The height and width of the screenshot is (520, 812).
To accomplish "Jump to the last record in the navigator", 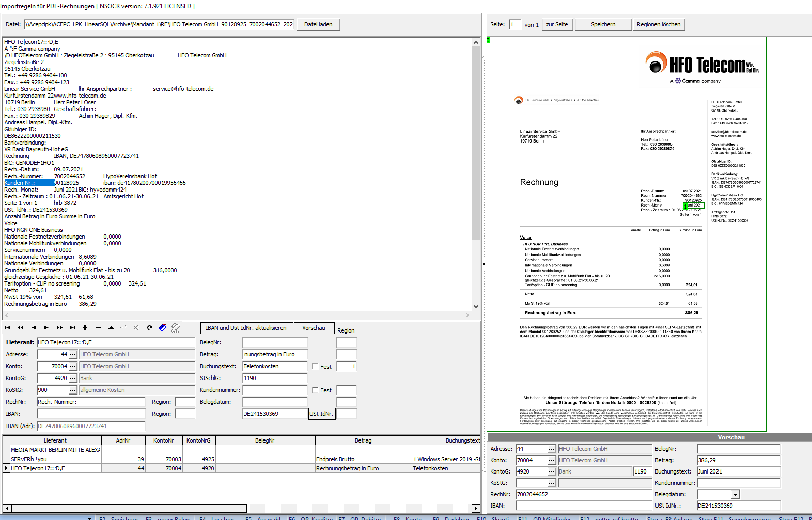I will click(x=72, y=328).
